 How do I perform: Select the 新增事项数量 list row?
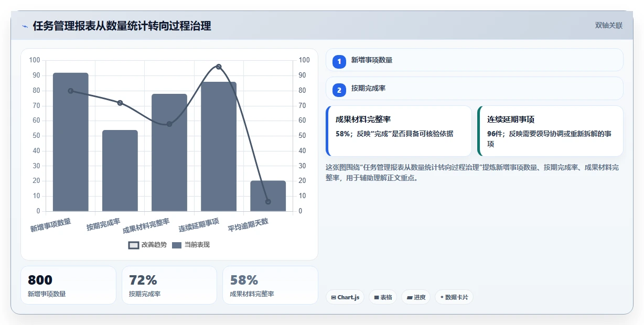(x=474, y=60)
